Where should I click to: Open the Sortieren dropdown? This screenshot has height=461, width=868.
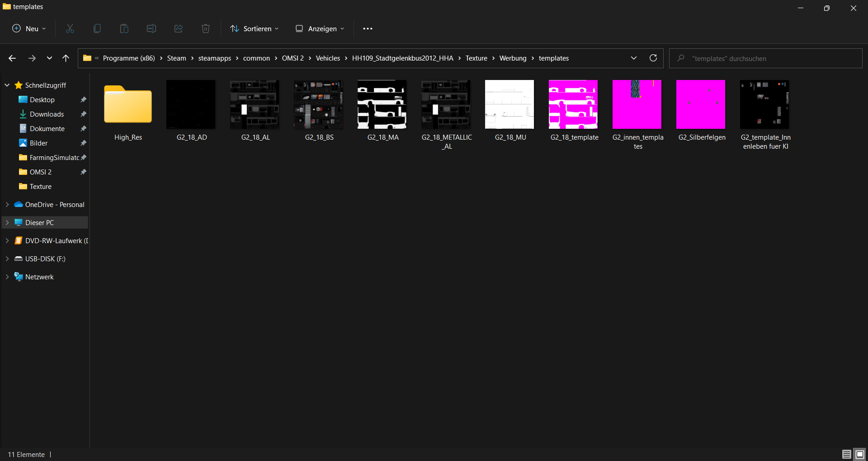(254, 28)
